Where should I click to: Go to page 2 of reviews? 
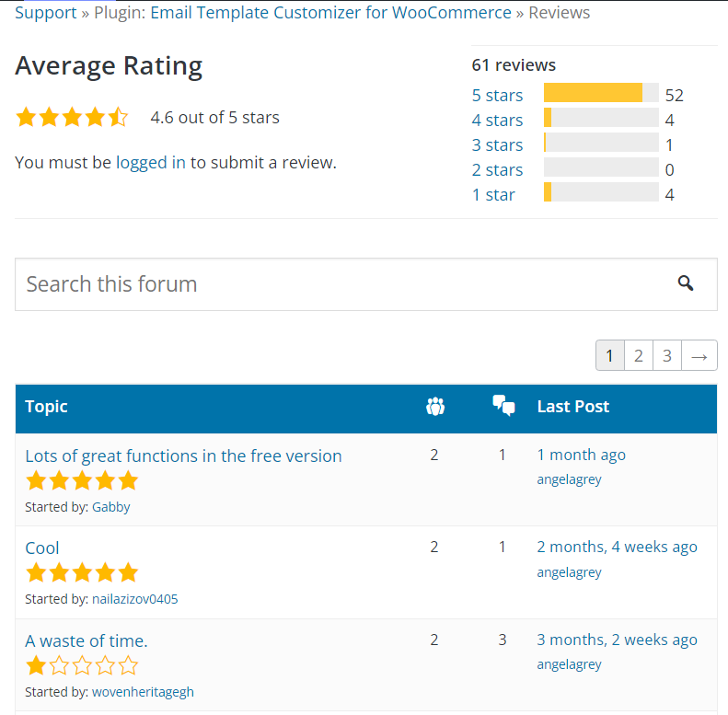click(x=639, y=356)
